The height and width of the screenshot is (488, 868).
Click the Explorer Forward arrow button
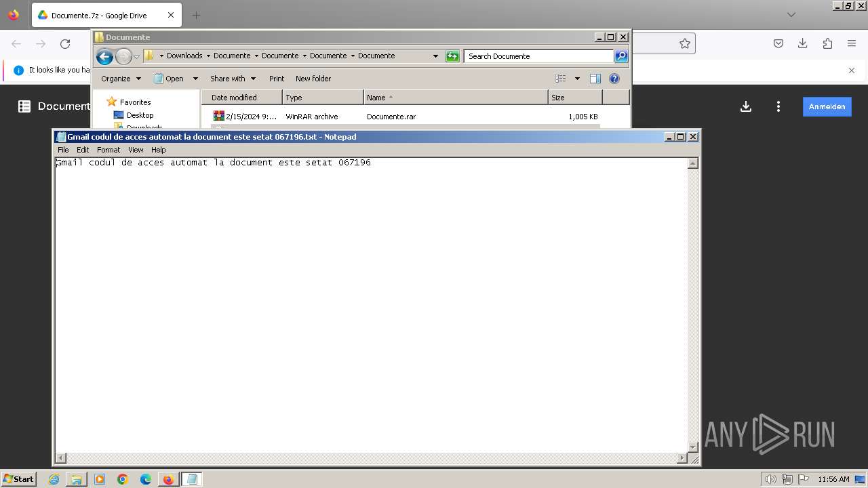click(x=123, y=56)
